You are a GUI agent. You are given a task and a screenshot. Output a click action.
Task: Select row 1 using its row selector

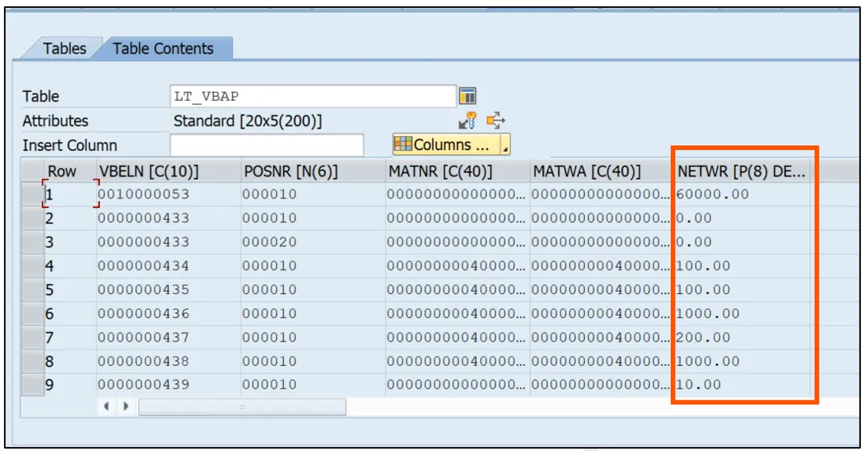click(x=34, y=194)
